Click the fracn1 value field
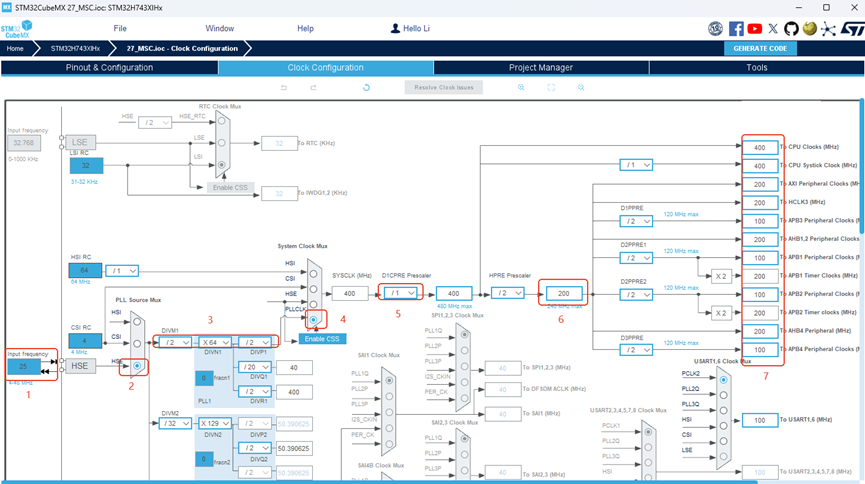865x484 pixels. pyautogui.click(x=204, y=378)
